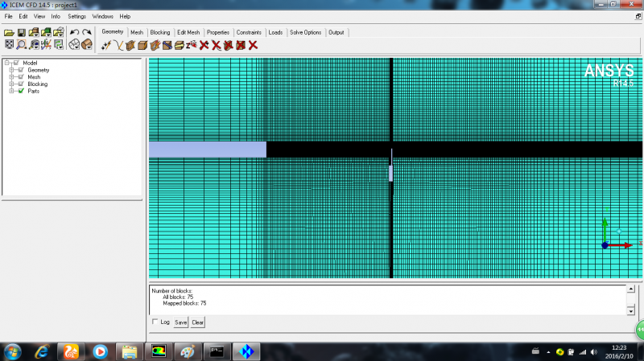Select Create/Modify Curve tool
Image resolution: width=644 pixels, height=361 pixels.
[118, 45]
